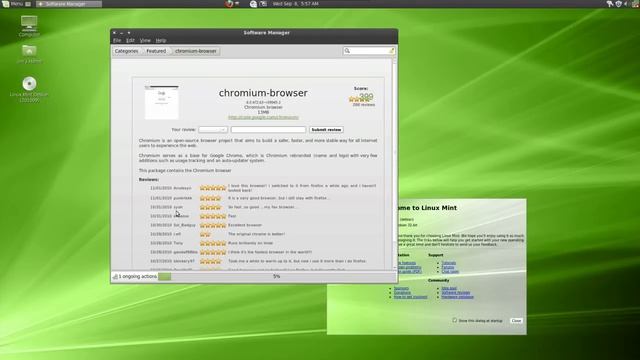The height and width of the screenshot is (360, 640).
Task: Open the Help menu in Software Manager
Action: coord(161,40)
